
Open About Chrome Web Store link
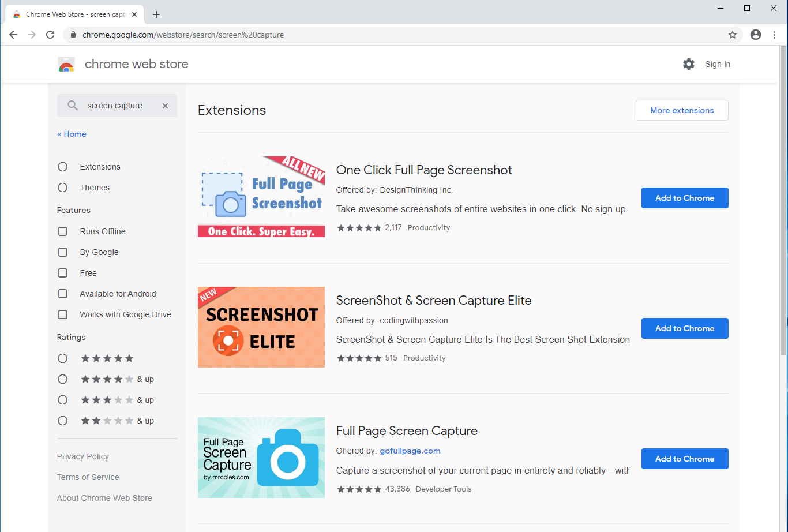104,498
